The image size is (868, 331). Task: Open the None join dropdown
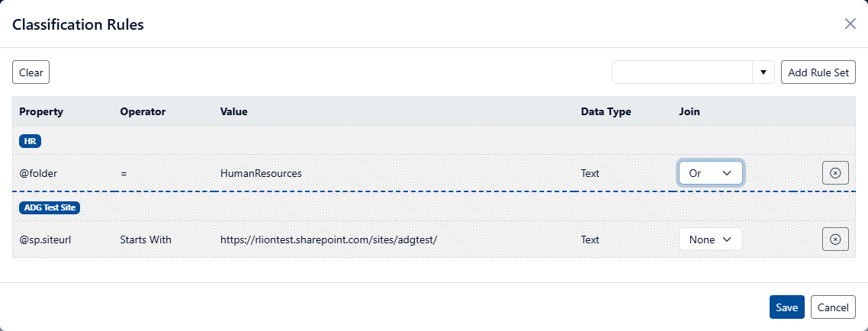coord(710,239)
